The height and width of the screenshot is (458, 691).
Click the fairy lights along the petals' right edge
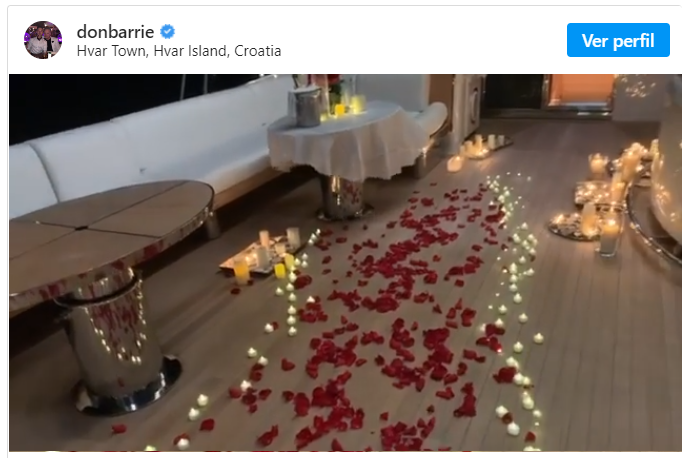point(518,300)
